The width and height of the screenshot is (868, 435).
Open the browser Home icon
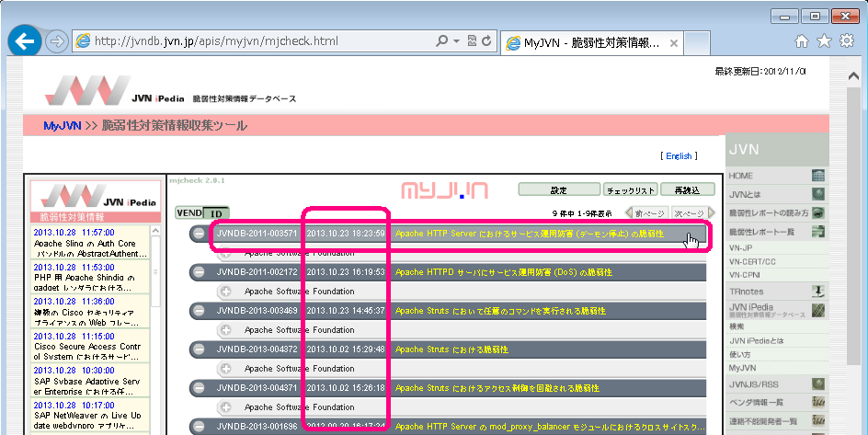click(801, 41)
